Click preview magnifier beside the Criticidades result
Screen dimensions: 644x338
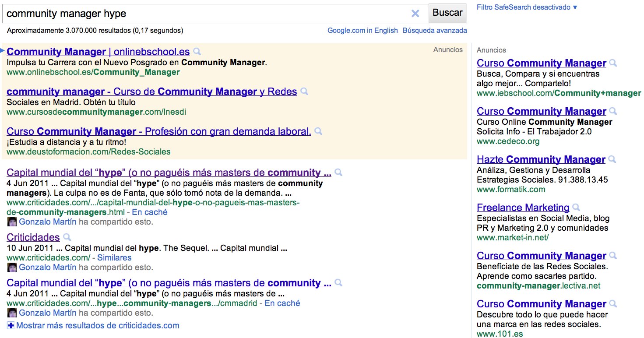[x=67, y=237]
